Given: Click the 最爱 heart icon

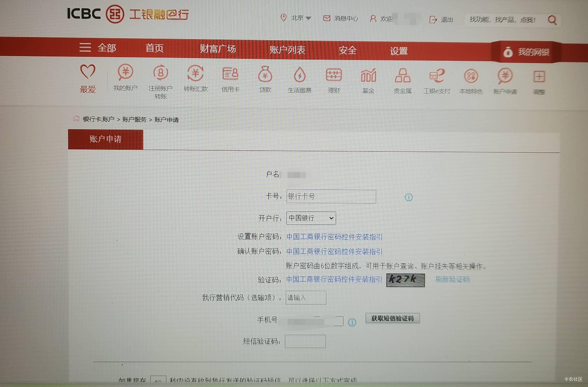Looking at the screenshot, I should pyautogui.click(x=88, y=71).
